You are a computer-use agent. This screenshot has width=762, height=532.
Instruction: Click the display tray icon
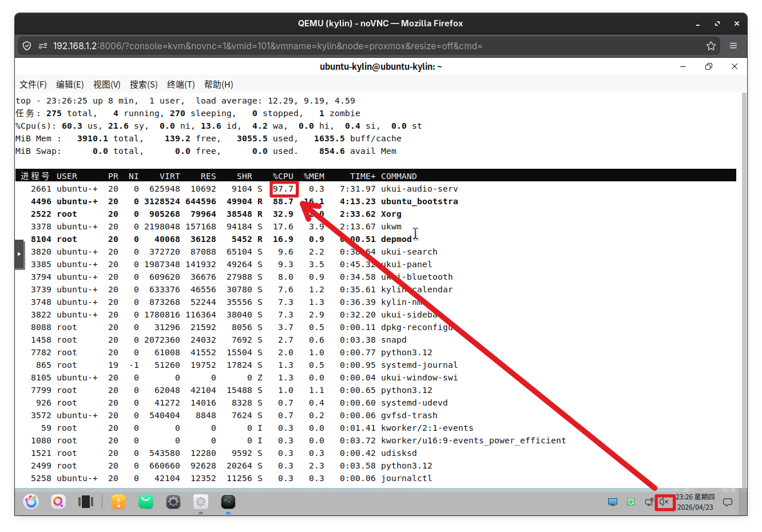613,502
